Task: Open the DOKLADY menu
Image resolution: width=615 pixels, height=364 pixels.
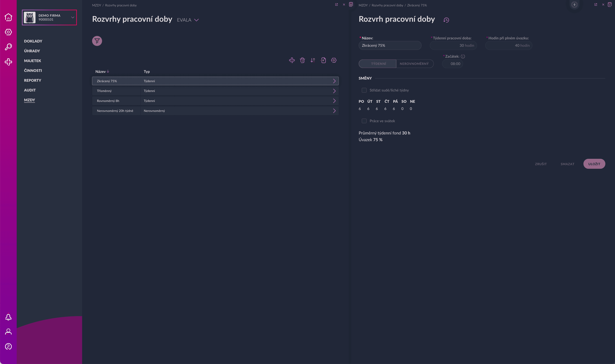Action: 33,41
